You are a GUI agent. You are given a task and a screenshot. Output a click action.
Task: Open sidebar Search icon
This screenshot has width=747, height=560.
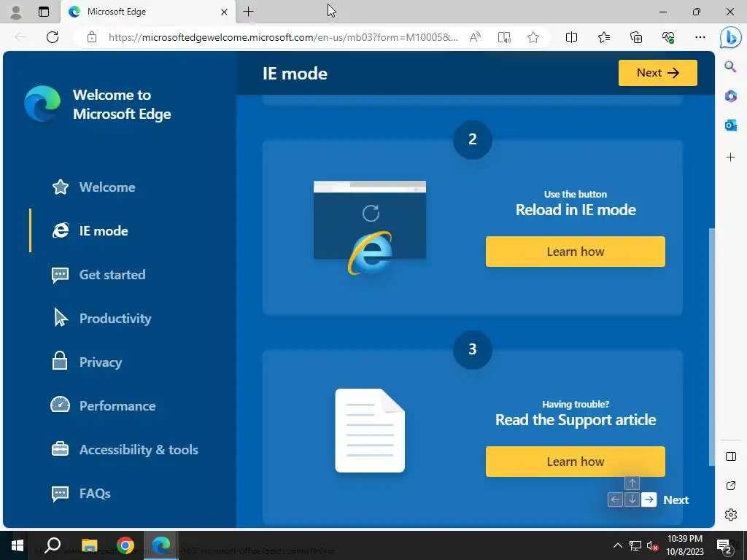[730, 66]
